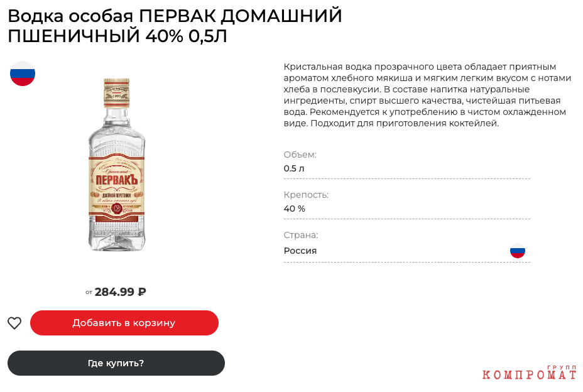Screen dimensions: 583x392
Task: Click the ruble currency symbol
Action: coord(141,292)
